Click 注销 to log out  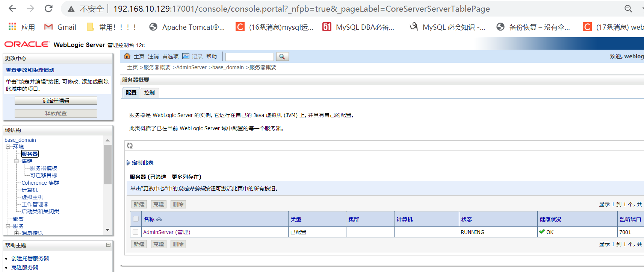coord(153,56)
